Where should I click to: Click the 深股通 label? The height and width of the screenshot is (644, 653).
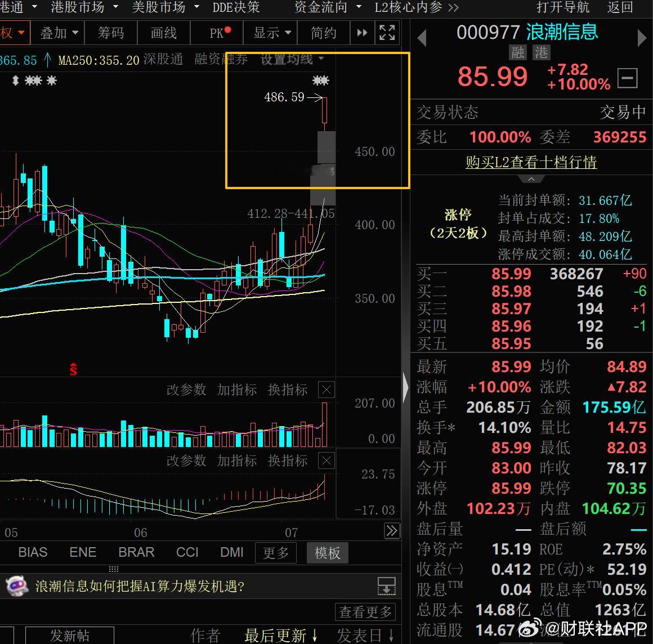click(163, 60)
